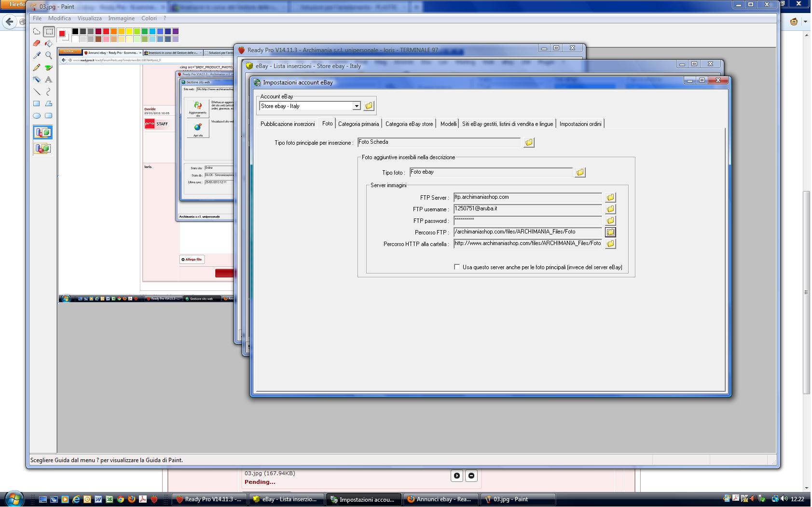The height and width of the screenshot is (507, 812).
Task: Pick the Eraser tool in Paint
Action: [37, 43]
